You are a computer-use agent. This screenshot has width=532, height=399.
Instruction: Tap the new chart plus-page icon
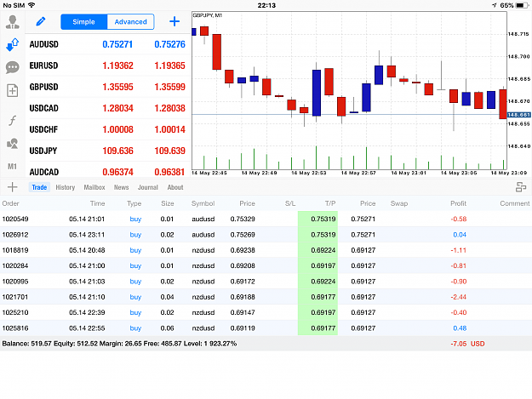[x=13, y=90]
